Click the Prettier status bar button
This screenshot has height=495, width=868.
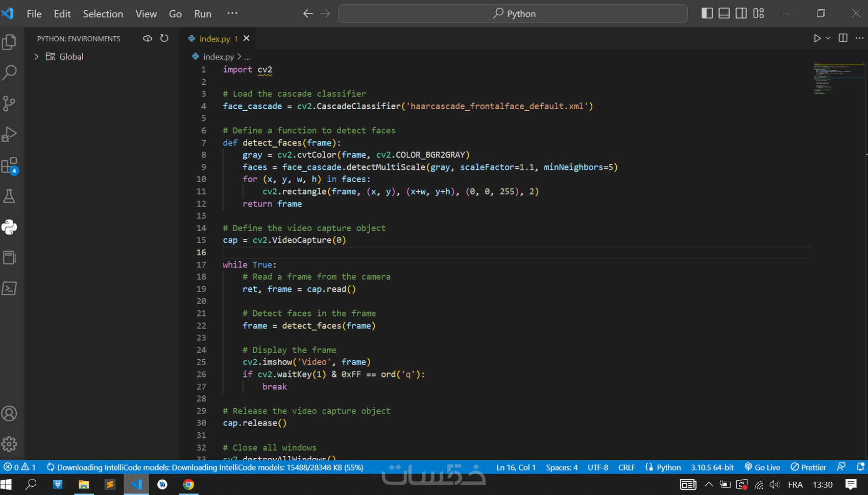pyautogui.click(x=808, y=467)
